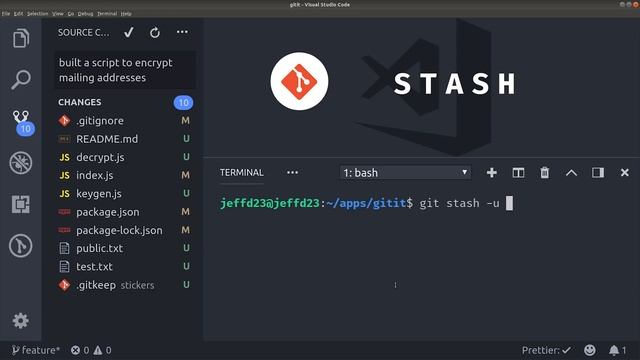
Task: Create a new terminal with plus icon
Action: coord(491,173)
